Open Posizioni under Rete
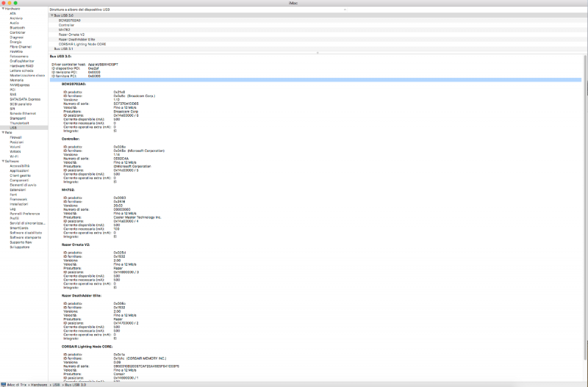Image resolution: width=588 pixels, height=387 pixels. pos(16,142)
